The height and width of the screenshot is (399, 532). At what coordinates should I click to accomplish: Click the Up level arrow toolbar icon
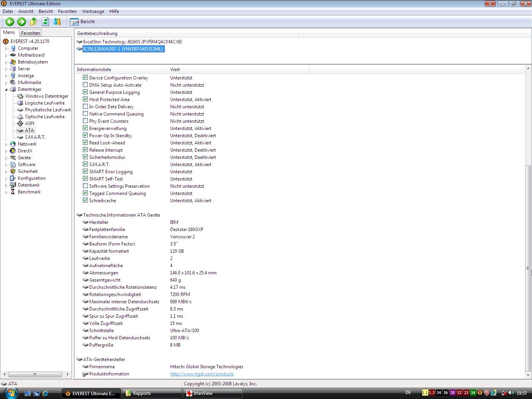click(33, 22)
